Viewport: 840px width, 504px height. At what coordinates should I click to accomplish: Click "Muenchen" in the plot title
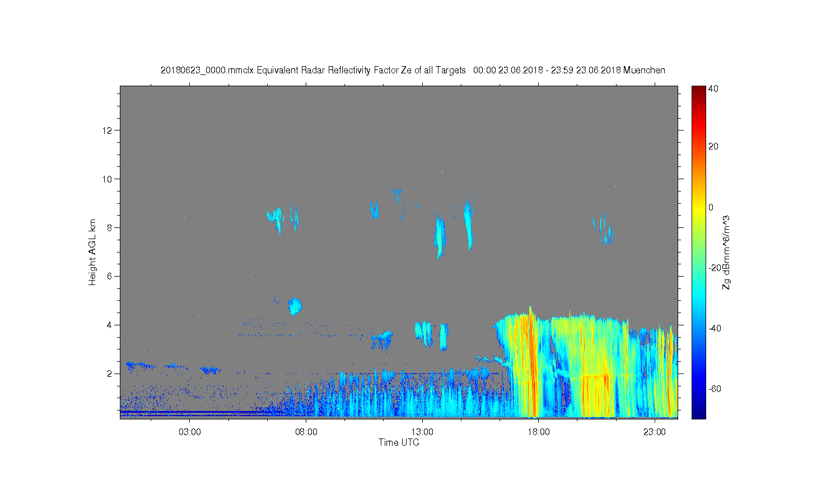644,70
